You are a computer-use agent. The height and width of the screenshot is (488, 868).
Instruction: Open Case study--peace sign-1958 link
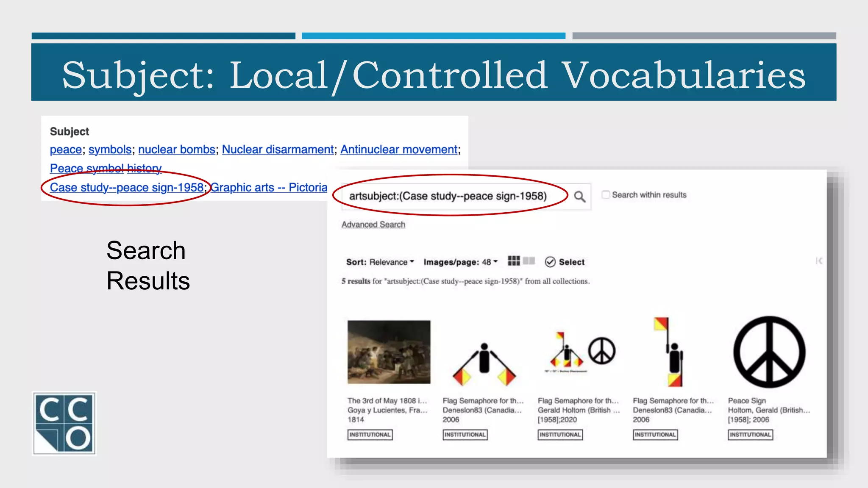pyautogui.click(x=127, y=187)
